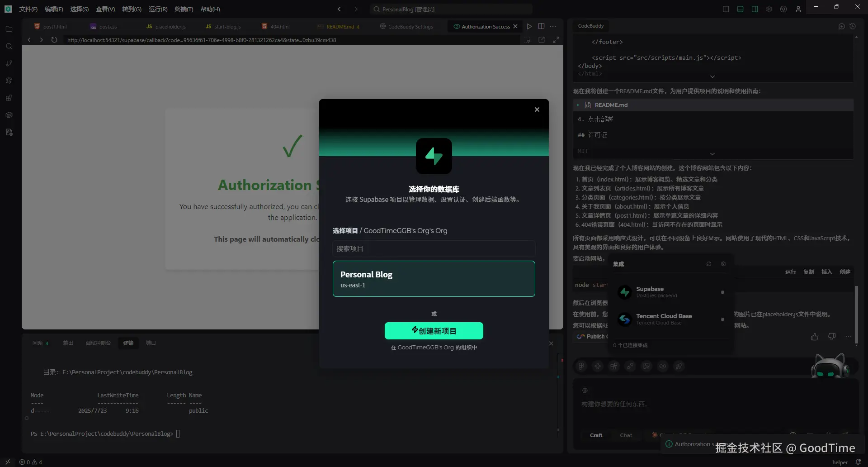This screenshot has width=868, height=467.
Task: Click 插入 on the code block
Action: pyautogui.click(x=827, y=272)
